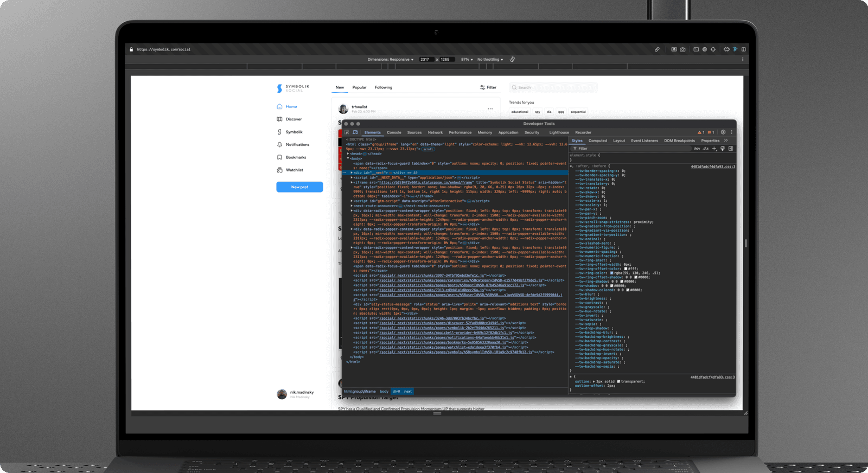Screen dimensions: 868x473
Task: Click the Search field on the page
Action: coord(553,87)
